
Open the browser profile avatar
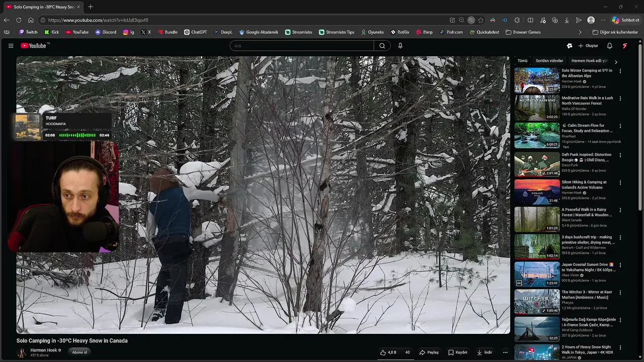point(591,20)
